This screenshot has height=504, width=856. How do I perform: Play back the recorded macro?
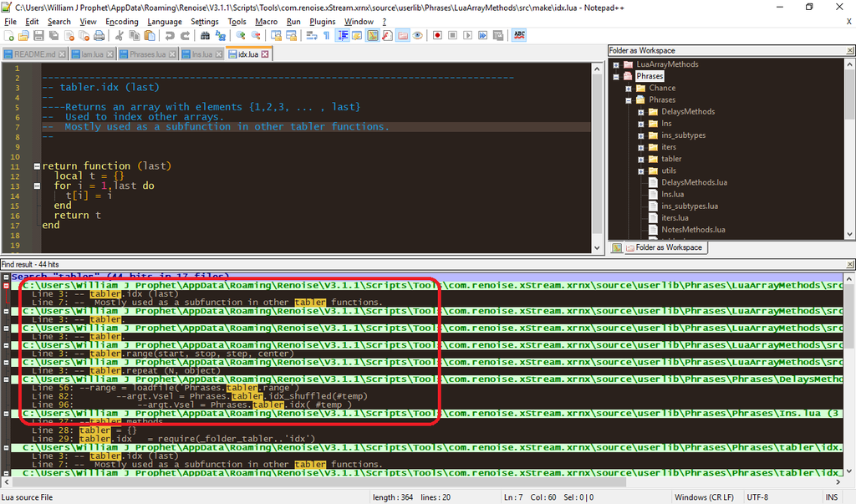coord(468,35)
